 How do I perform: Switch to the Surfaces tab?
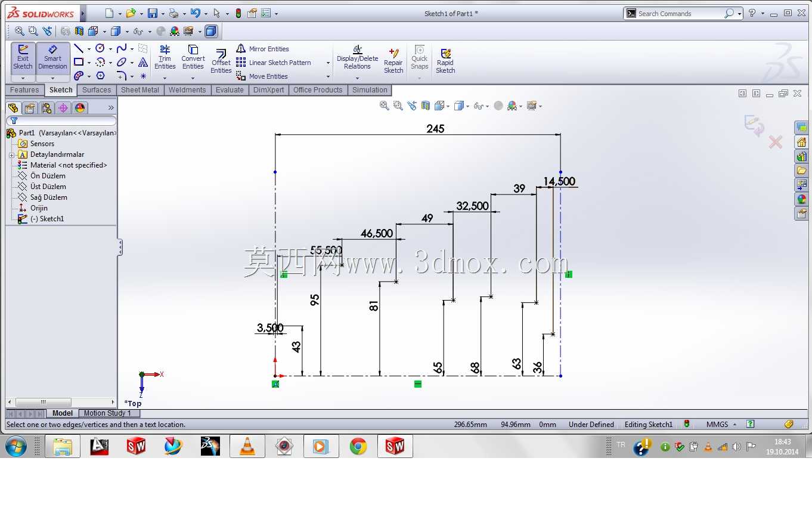[97, 90]
